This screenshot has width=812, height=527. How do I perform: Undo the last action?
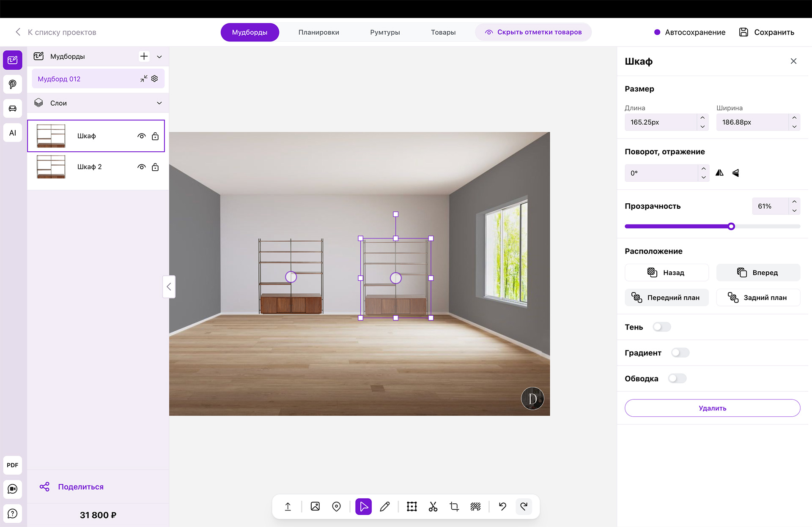pos(502,506)
